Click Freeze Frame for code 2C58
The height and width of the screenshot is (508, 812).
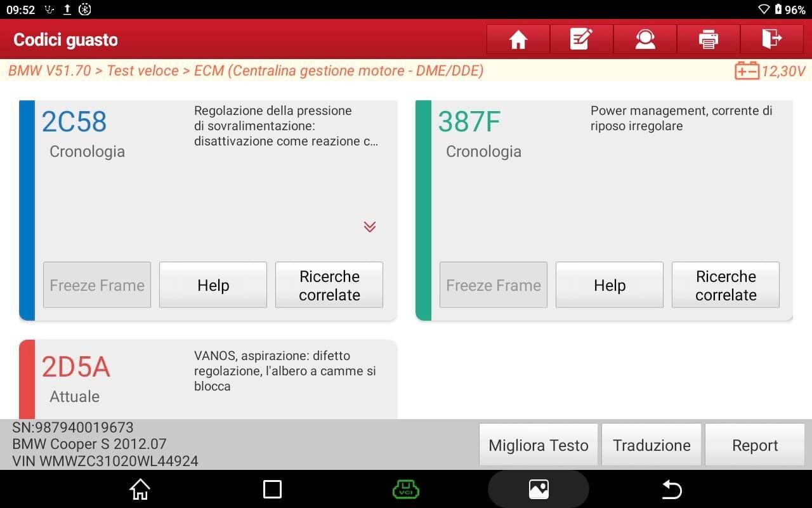point(97,285)
